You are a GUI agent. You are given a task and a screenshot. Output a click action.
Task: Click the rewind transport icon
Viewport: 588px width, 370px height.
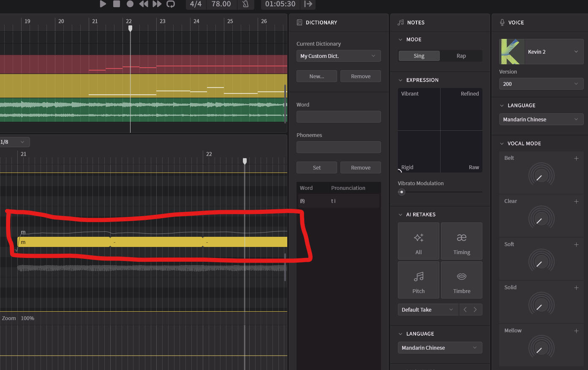pos(144,4)
